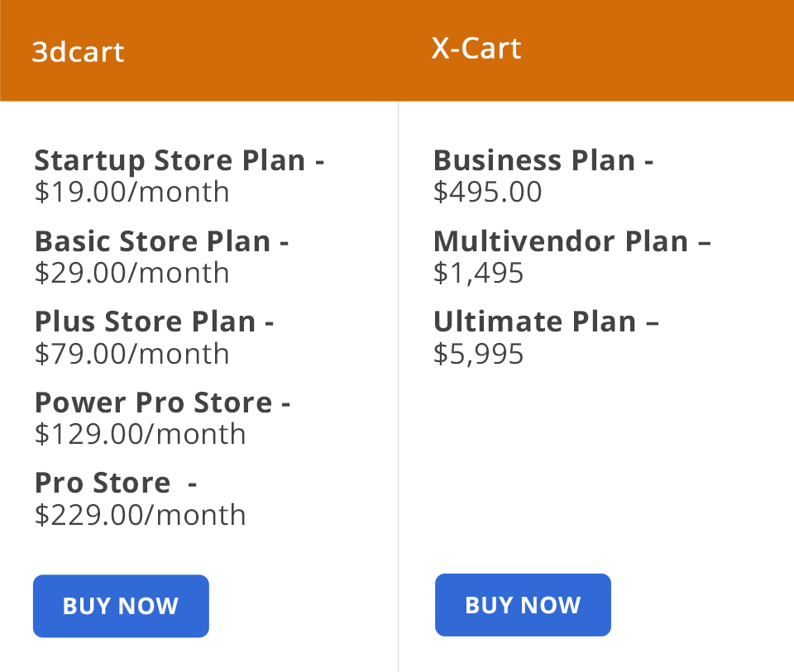Viewport: 794px width, 672px height.
Task: Click the $29.00/month price text
Action: click(x=132, y=273)
